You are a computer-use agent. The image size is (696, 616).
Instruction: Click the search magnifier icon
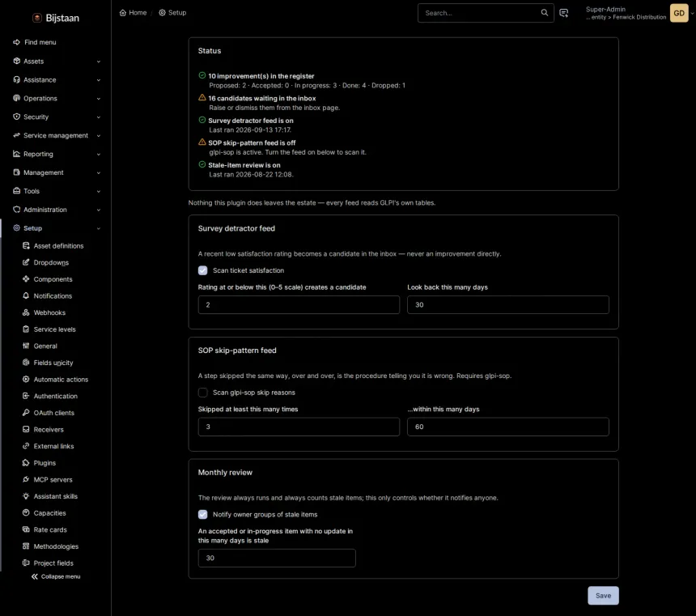[x=544, y=12]
